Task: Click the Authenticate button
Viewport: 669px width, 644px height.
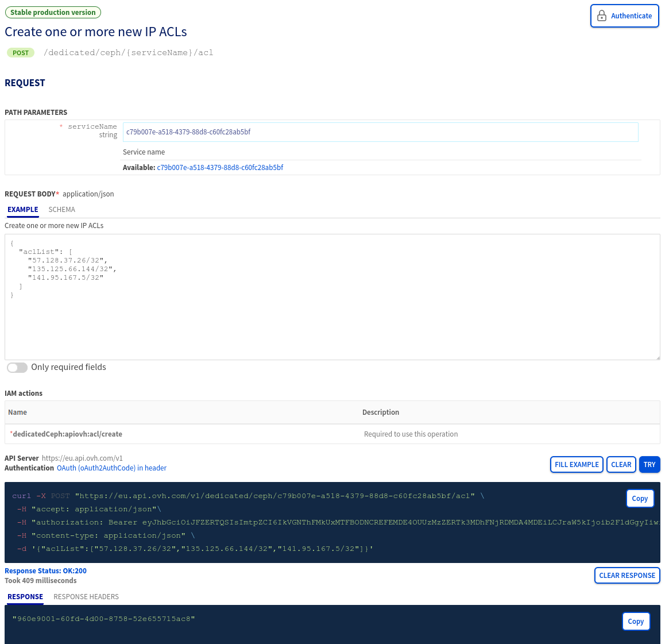Action: pos(624,16)
